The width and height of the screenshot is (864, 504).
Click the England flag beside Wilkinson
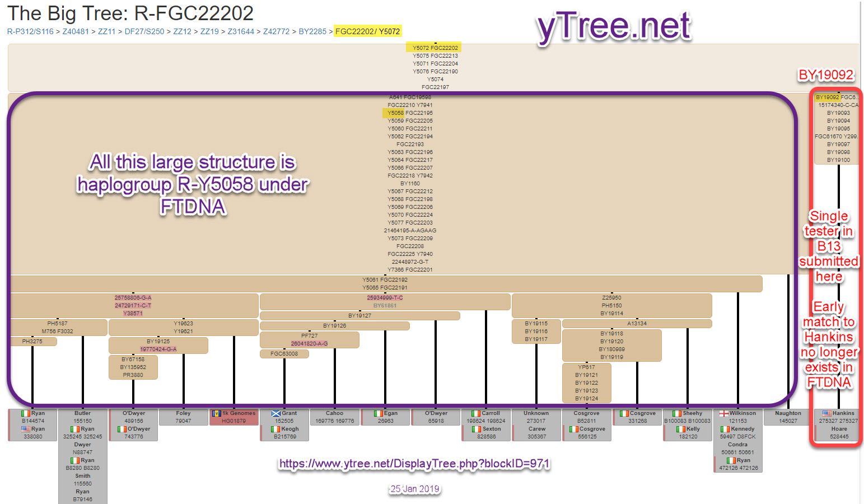(x=723, y=413)
